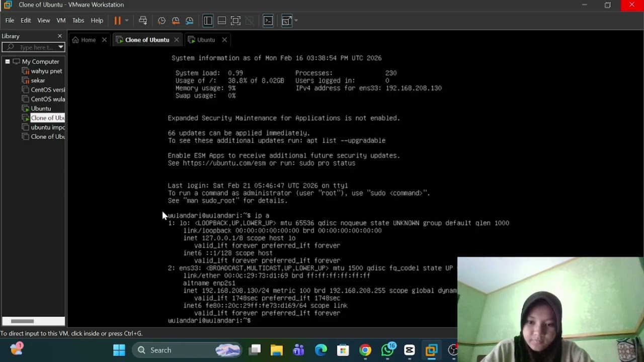The height and width of the screenshot is (362, 644).
Task: Click the 'System information as of' line
Action: click(x=276, y=58)
